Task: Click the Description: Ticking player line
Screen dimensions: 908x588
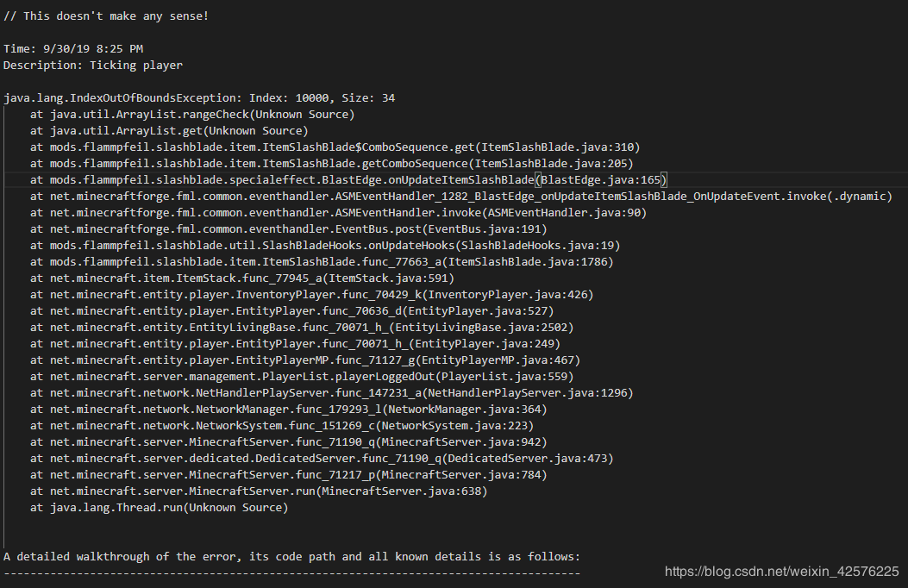Action: (x=93, y=66)
